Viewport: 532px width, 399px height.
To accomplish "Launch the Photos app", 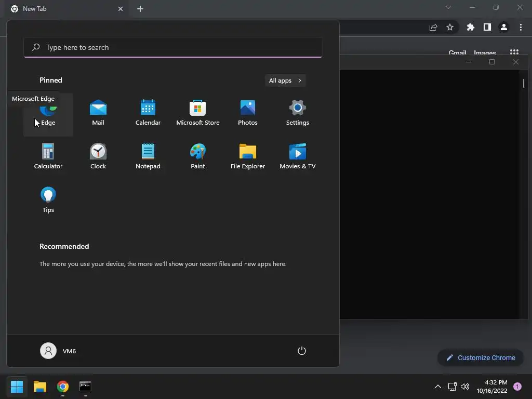I will 248,113.
